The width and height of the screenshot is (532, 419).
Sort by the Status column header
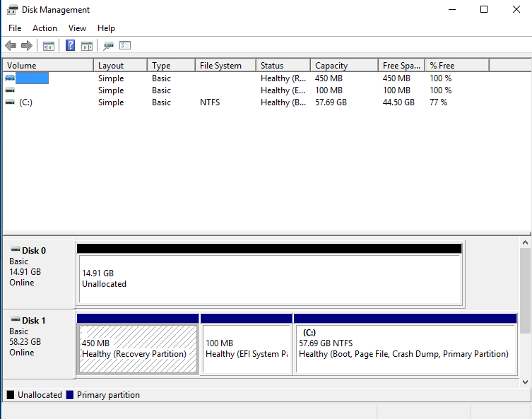tap(283, 66)
